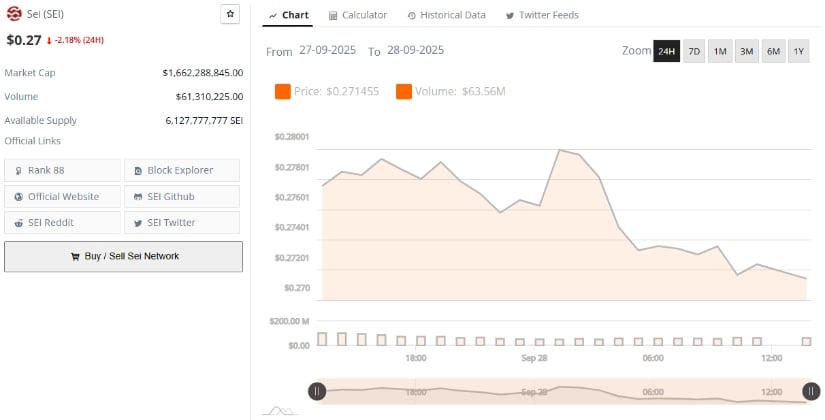Toggle the Price series legend swatch
825x420 pixels.
click(x=282, y=92)
